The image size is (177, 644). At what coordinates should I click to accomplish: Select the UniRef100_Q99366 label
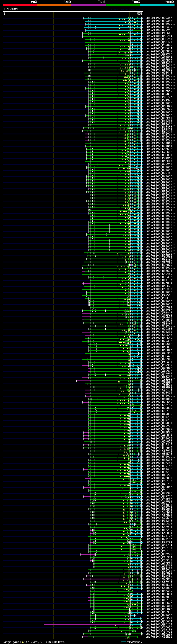click(159, 329)
